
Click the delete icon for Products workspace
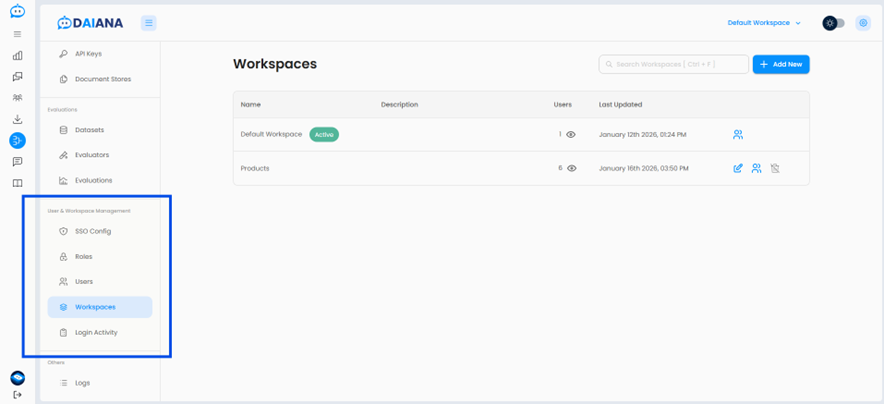775,168
